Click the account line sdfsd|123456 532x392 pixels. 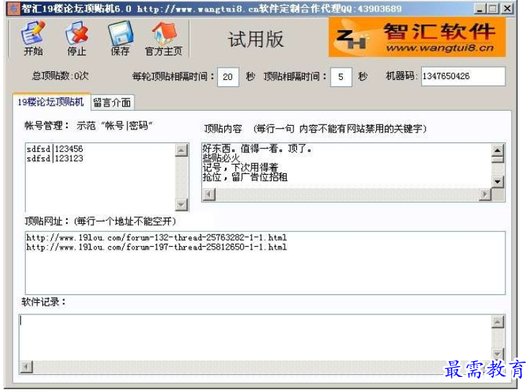[55, 149]
